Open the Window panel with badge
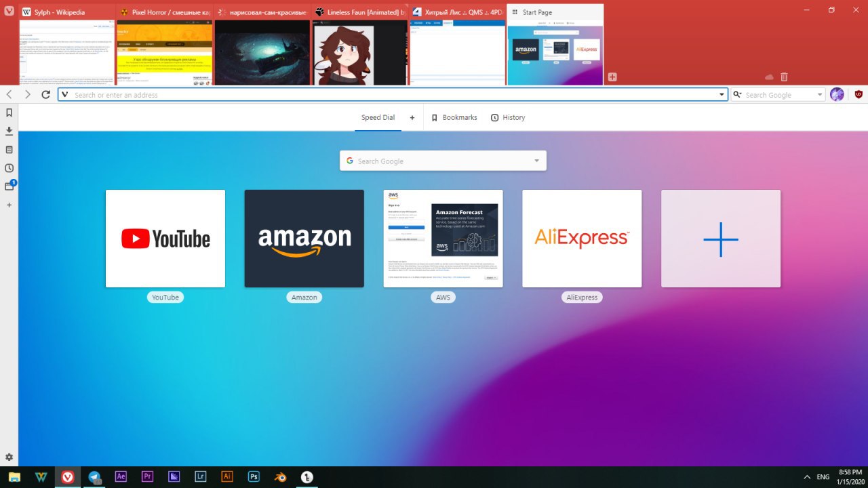 9,186
